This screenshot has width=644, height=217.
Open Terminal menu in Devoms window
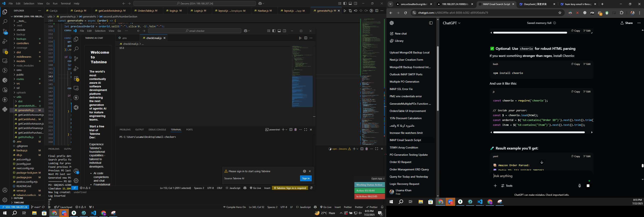65,3
